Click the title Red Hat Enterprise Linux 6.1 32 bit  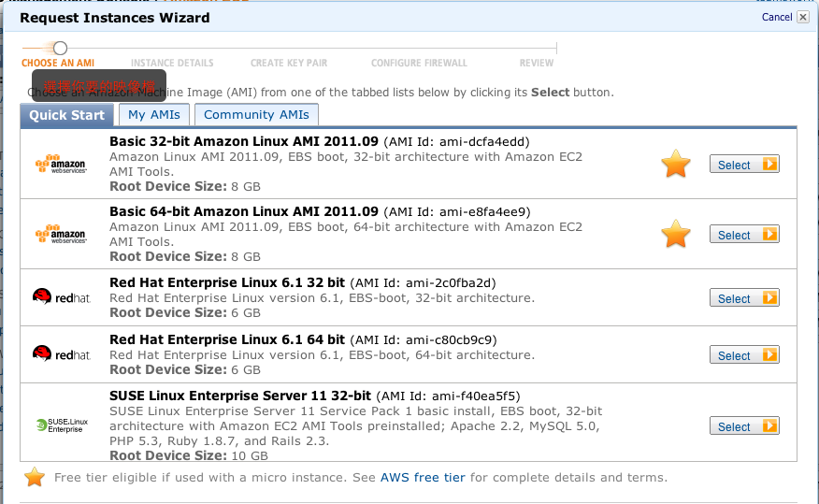click(227, 282)
